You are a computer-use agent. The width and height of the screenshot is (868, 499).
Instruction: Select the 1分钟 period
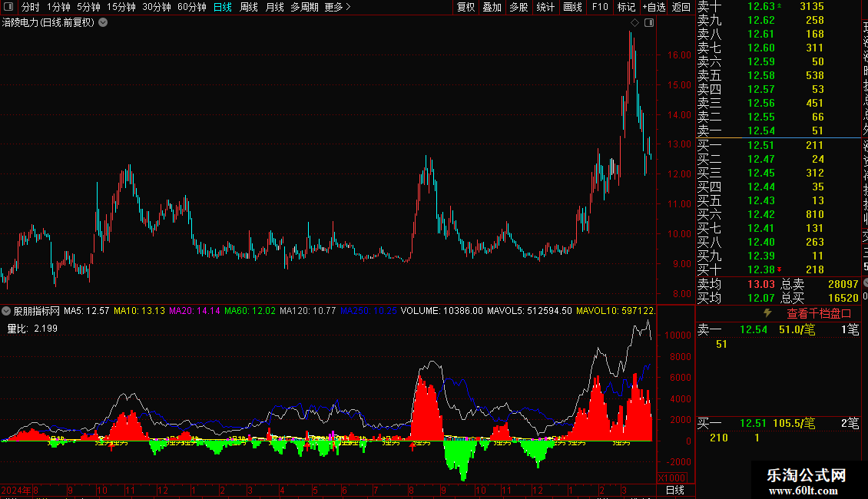click(58, 7)
